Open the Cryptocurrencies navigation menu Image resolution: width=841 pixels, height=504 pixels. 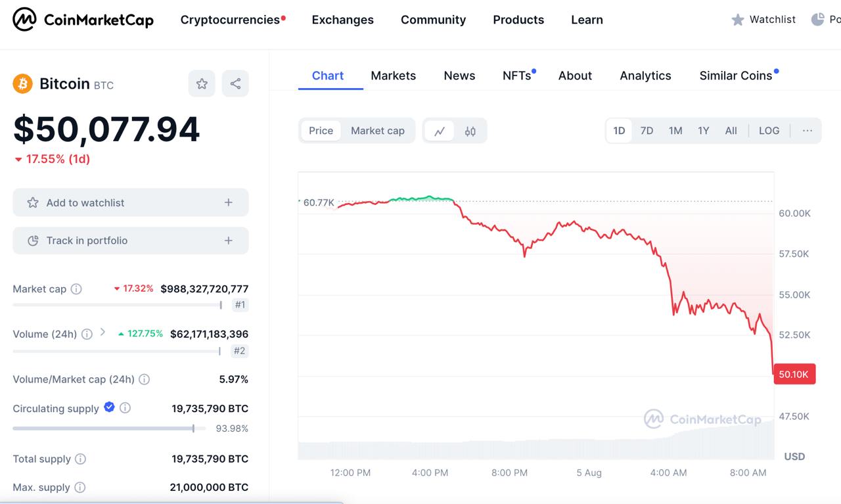coord(230,20)
